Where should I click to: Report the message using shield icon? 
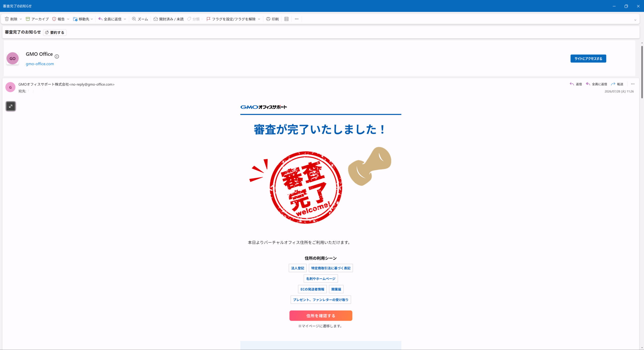pos(58,19)
